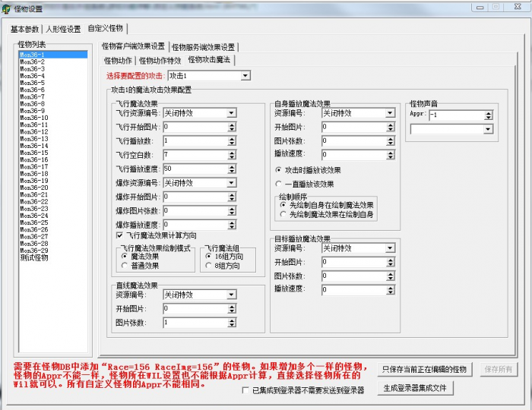Screen dimensions: 532x410
Task: Increase the 爆炸图片张数 spinner value
Action: pos(232,209)
